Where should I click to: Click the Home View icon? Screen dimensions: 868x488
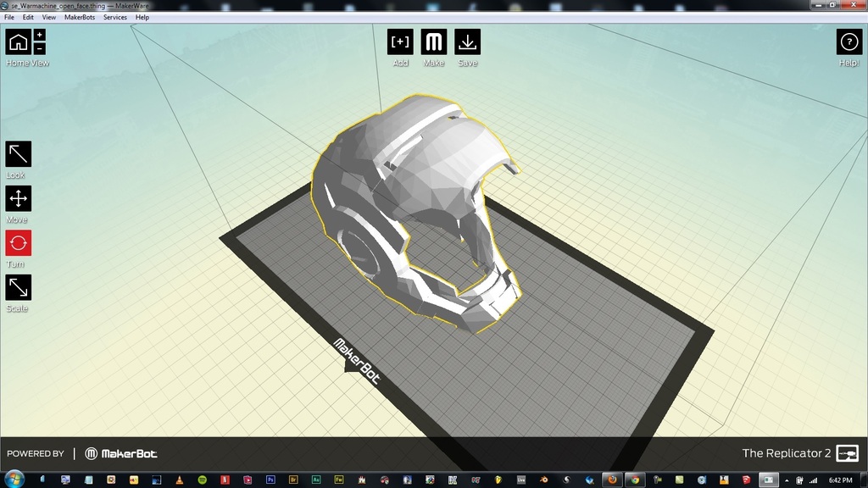[18, 42]
